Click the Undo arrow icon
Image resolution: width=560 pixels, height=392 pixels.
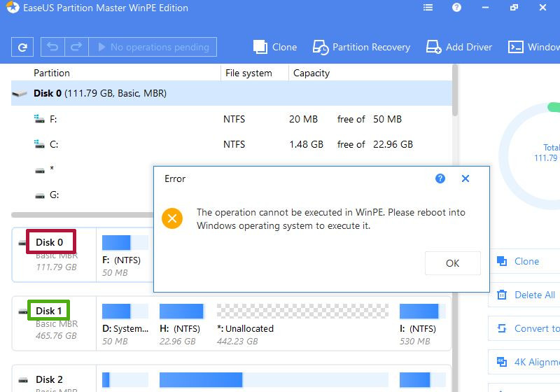52,48
